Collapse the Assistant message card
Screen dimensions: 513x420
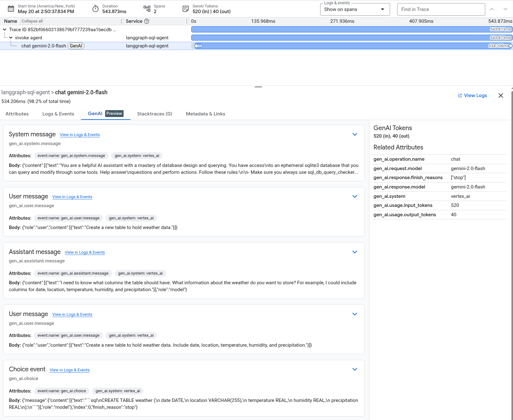coord(354,252)
